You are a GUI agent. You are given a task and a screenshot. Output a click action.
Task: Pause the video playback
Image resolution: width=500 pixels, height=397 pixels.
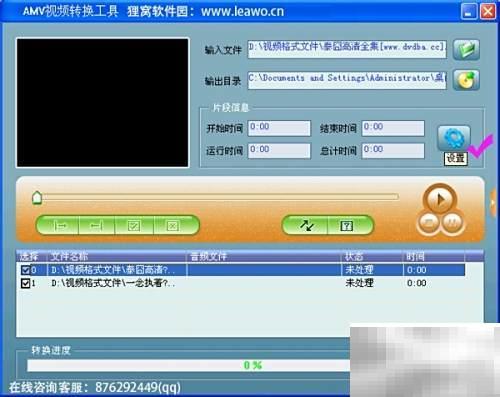point(452,222)
